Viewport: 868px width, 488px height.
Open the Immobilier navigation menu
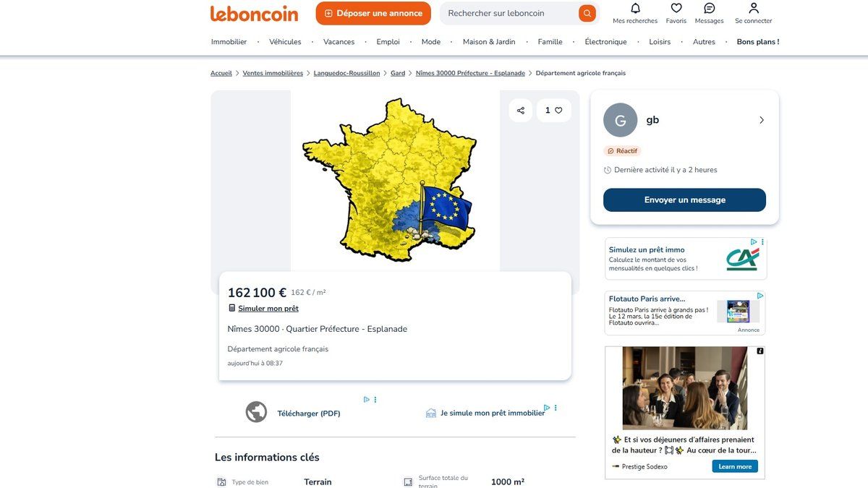click(229, 41)
